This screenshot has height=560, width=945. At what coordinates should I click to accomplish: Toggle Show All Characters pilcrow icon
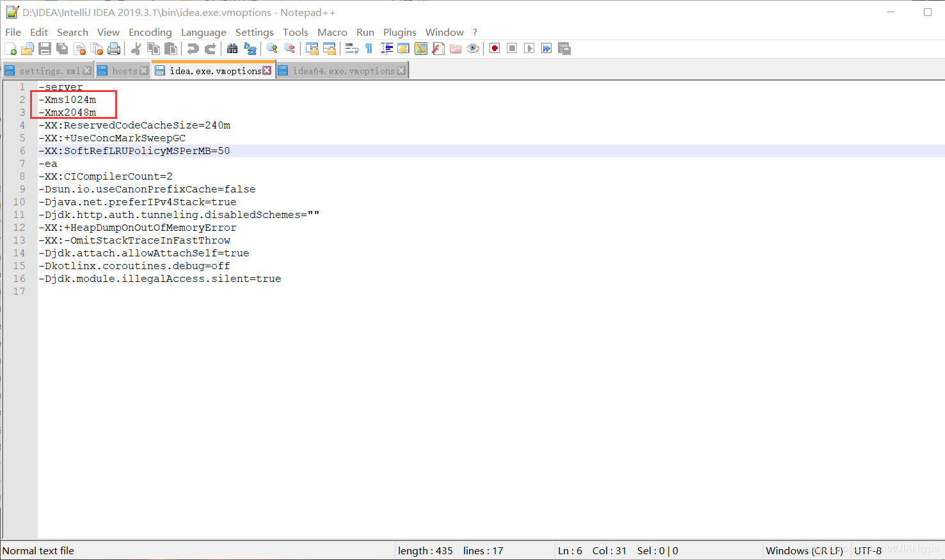tap(369, 49)
